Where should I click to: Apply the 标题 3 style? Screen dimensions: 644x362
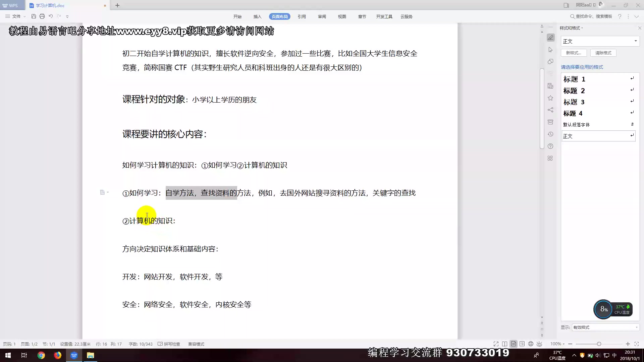[599, 102]
